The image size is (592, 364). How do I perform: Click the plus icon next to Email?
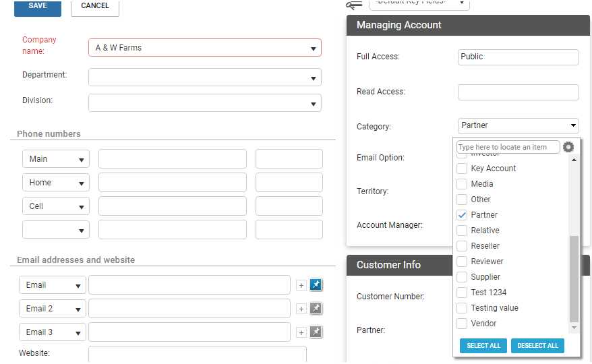coord(301,285)
